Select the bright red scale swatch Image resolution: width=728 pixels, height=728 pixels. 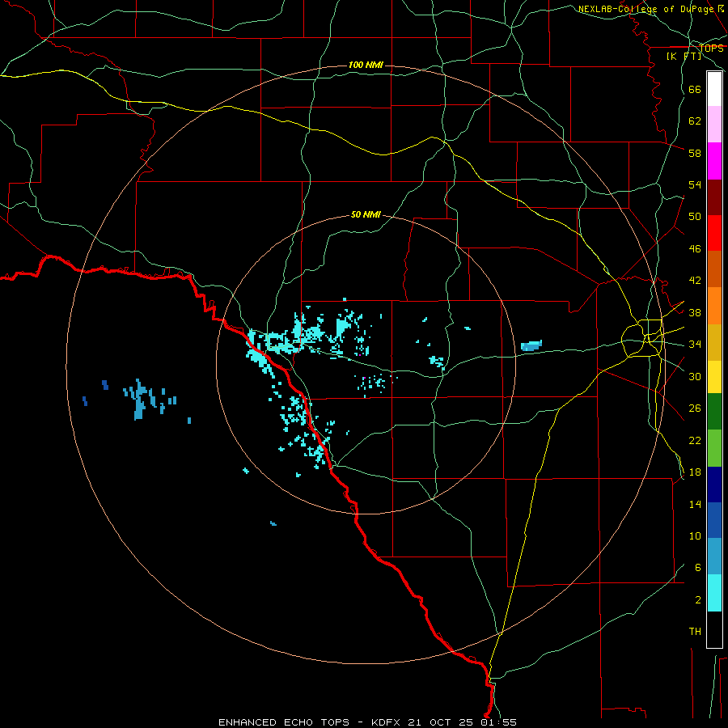point(714,233)
